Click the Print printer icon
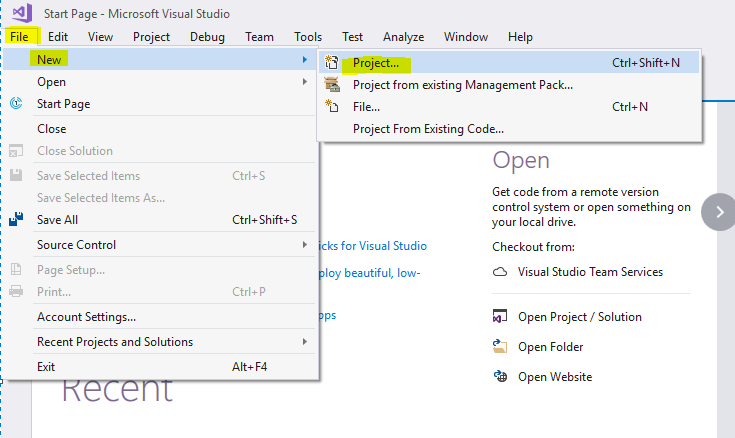The height and width of the screenshot is (438, 735). pyautogui.click(x=16, y=291)
